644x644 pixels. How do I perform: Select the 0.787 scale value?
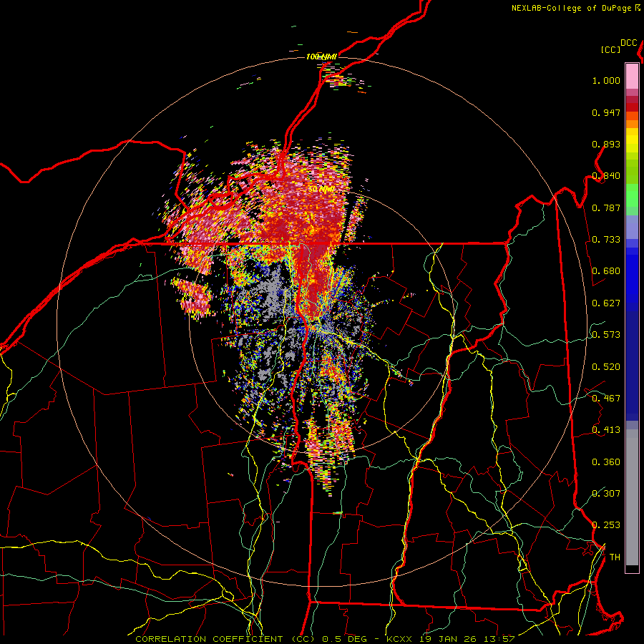(606, 208)
